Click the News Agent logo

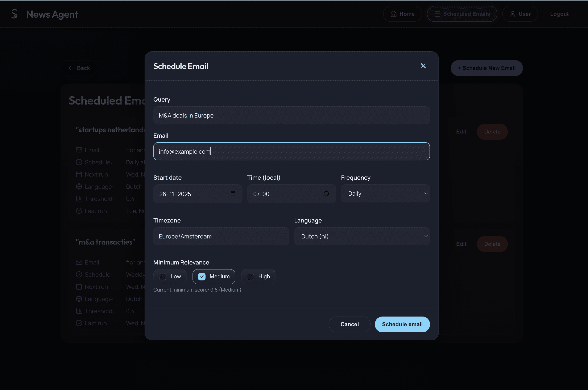point(45,14)
